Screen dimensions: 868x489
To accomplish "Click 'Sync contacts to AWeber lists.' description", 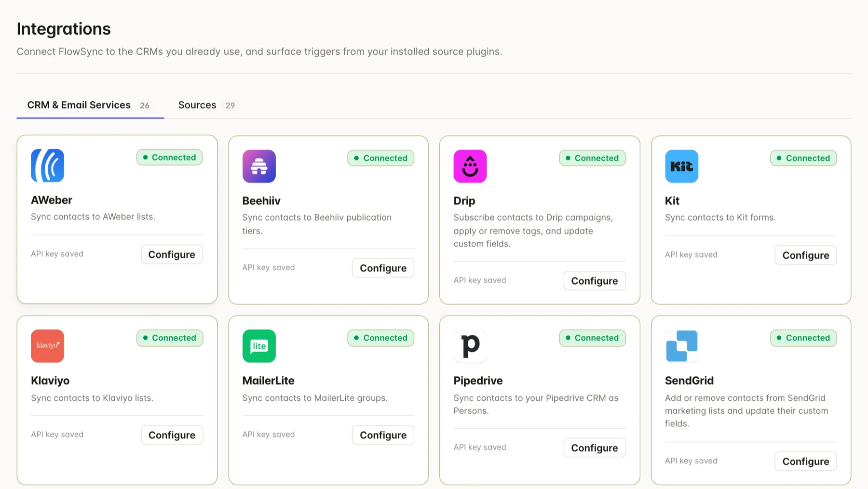I will [x=93, y=217].
